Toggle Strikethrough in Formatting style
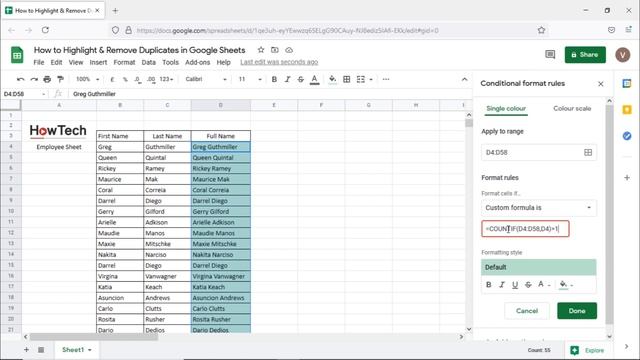The width and height of the screenshot is (640, 360). 528,284
